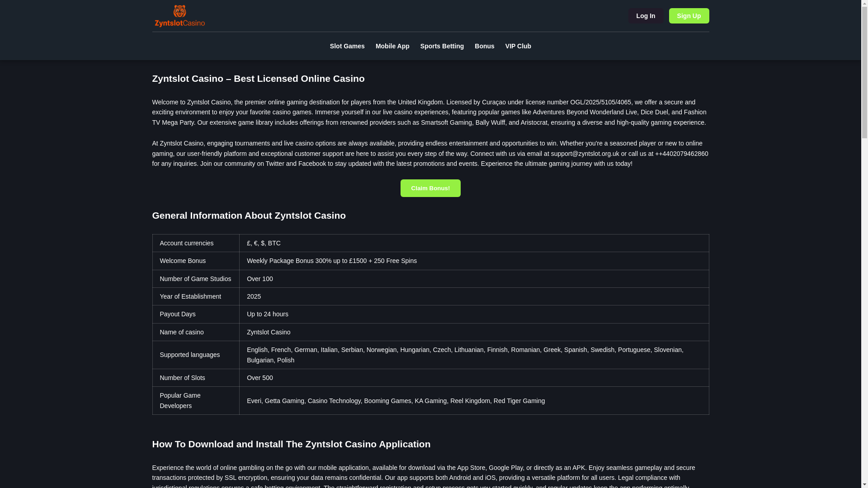Click the main heading 'Zyntslot Casino – Best Licensed Online Casino'
868x488 pixels.
(x=258, y=79)
